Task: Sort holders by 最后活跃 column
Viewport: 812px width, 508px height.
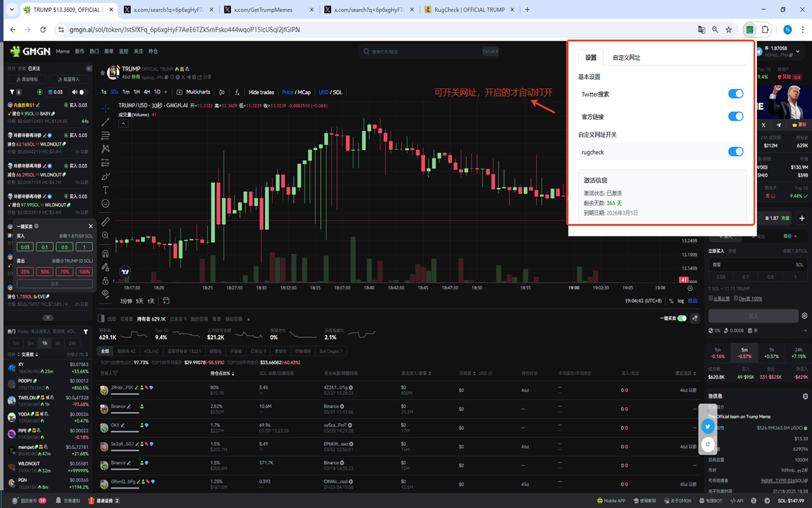Action: click(686, 373)
